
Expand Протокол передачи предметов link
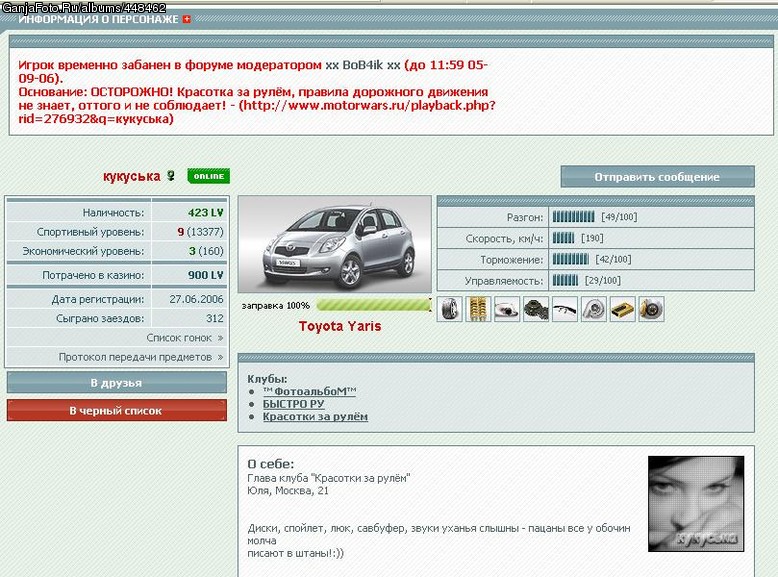click(141, 357)
